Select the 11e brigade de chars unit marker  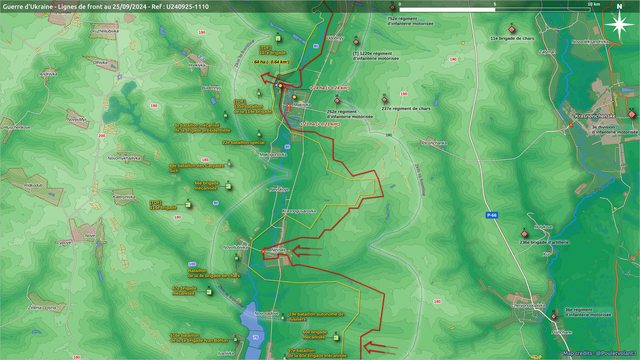pyautogui.click(x=511, y=29)
